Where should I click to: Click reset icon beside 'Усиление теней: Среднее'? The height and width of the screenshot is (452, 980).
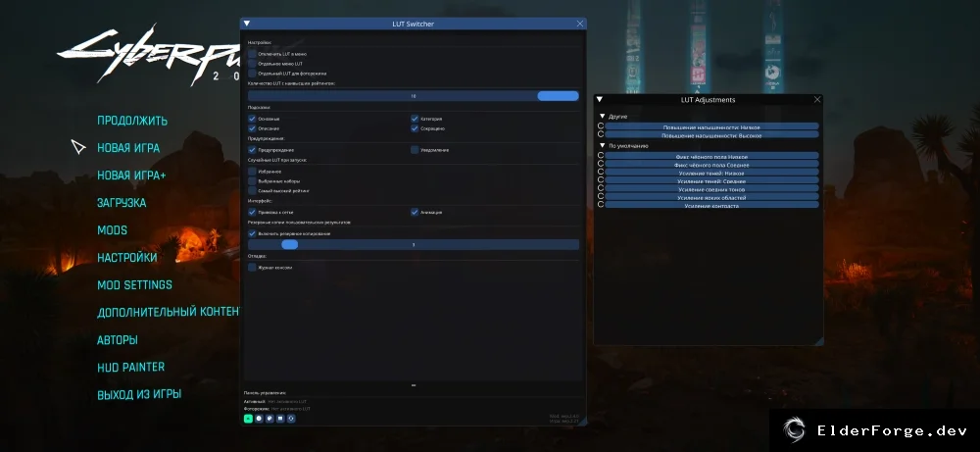pos(601,180)
